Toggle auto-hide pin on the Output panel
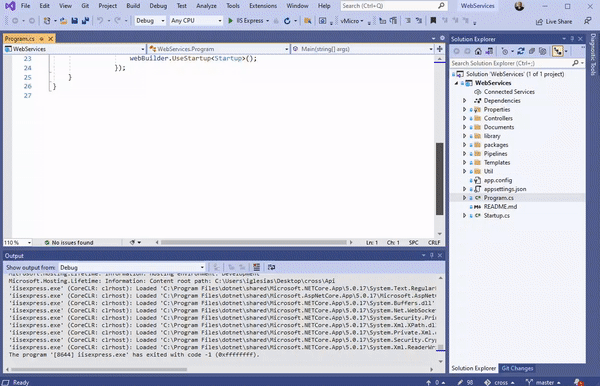 [x=432, y=255]
